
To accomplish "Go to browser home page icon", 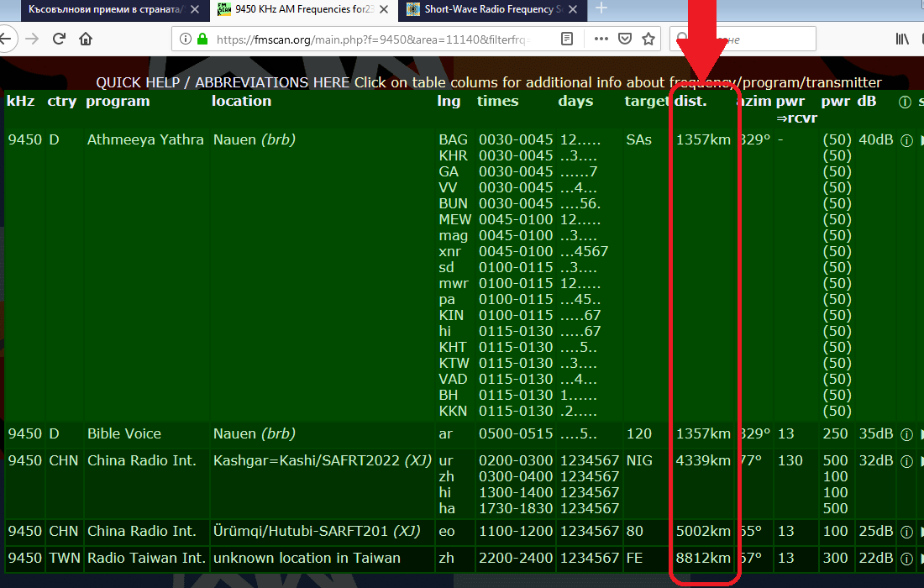I will point(86,39).
